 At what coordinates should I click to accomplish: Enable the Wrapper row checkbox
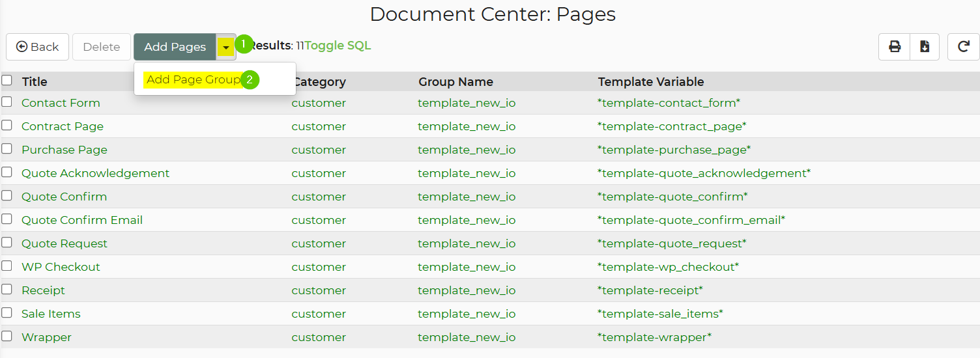7,336
